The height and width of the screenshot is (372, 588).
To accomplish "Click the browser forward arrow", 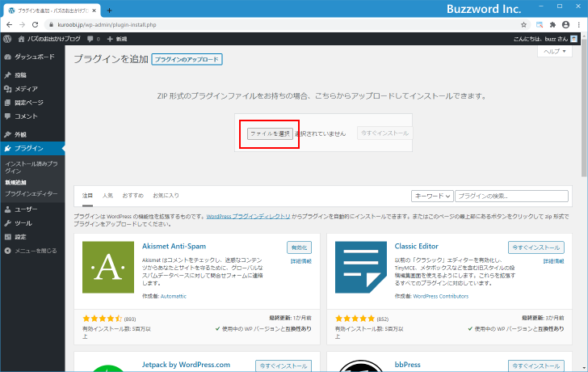I will 22,25.
